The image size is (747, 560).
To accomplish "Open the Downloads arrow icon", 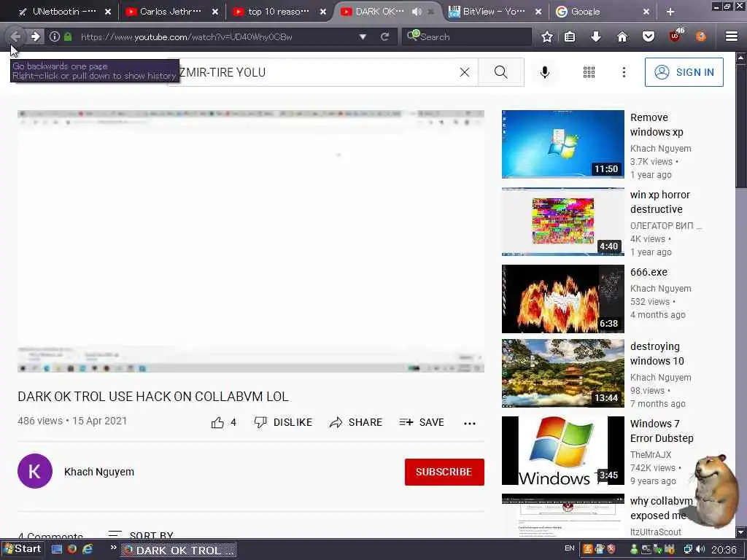I will point(595,36).
